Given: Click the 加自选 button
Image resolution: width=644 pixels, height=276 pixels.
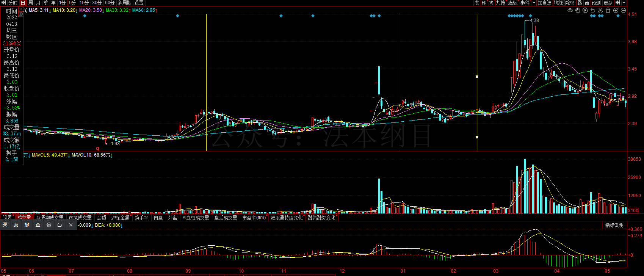Looking at the screenshot, I should click(x=544, y=3).
